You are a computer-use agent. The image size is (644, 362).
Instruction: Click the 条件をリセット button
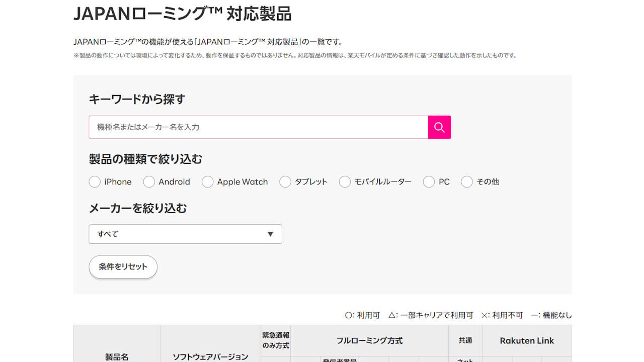pos(123,267)
